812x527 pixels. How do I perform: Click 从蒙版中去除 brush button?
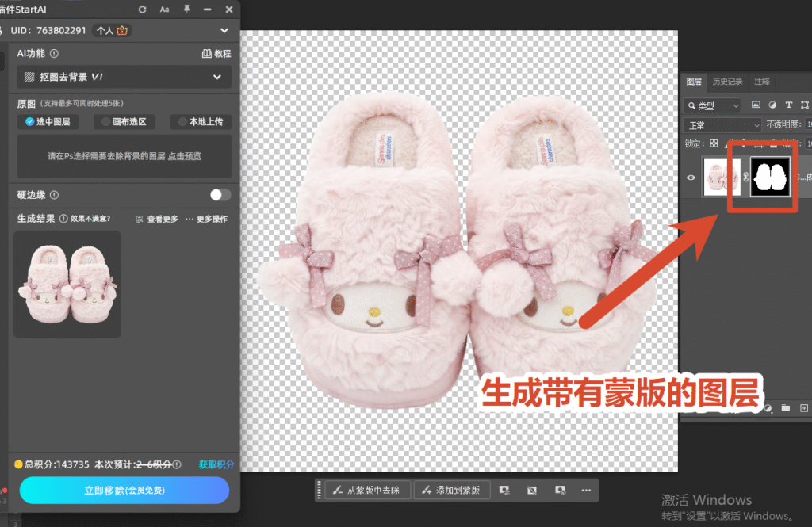(368, 491)
